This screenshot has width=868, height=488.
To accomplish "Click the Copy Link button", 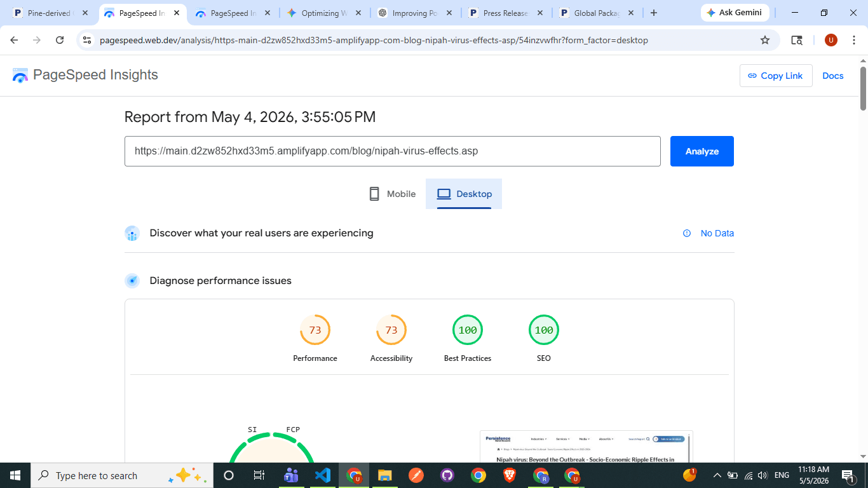I will (x=776, y=76).
